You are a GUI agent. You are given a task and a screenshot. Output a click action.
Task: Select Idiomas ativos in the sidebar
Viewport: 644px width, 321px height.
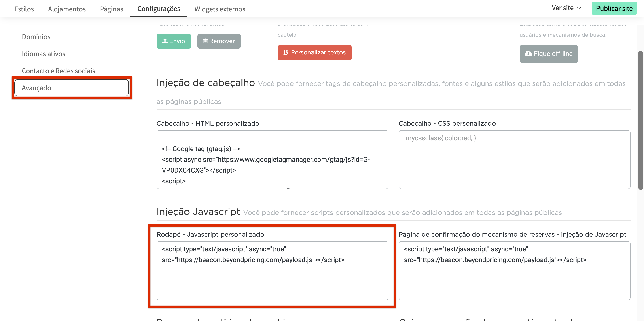pos(44,54)
